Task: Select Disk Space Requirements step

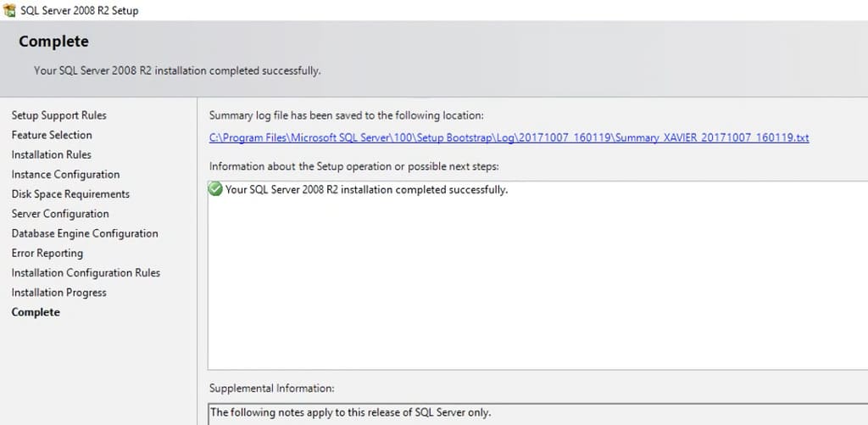Action: click(x=70, y=194)
